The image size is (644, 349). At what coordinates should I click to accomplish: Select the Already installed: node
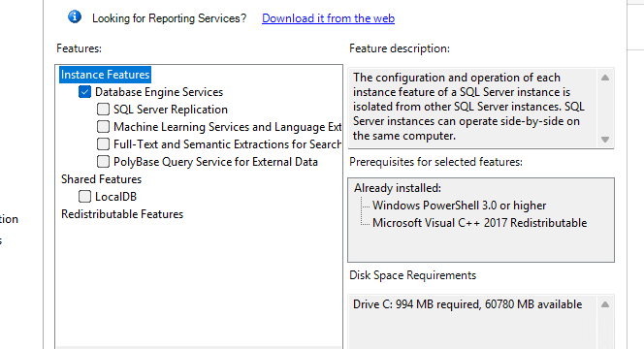[398, 188]
